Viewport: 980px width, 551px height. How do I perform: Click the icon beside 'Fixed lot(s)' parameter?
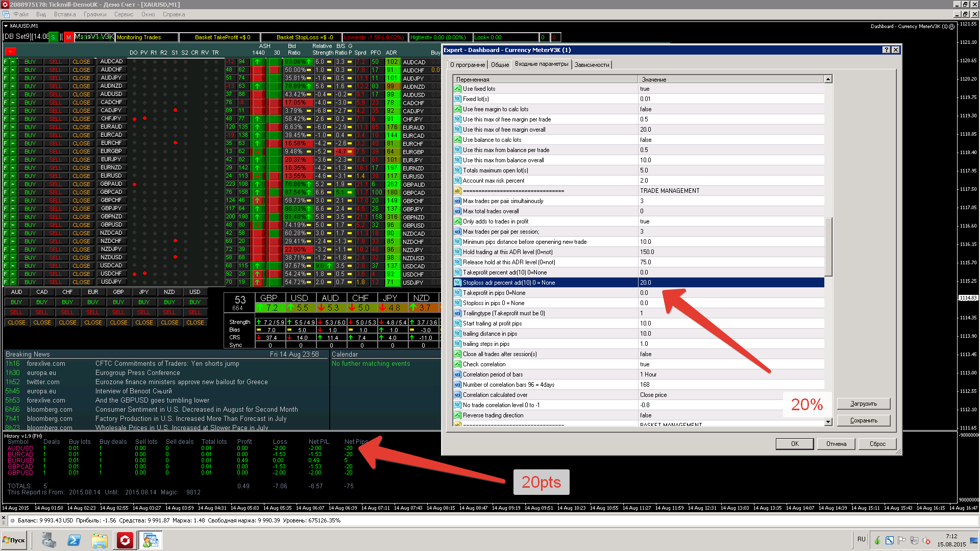pyautogui.click(x=458, y=99)
